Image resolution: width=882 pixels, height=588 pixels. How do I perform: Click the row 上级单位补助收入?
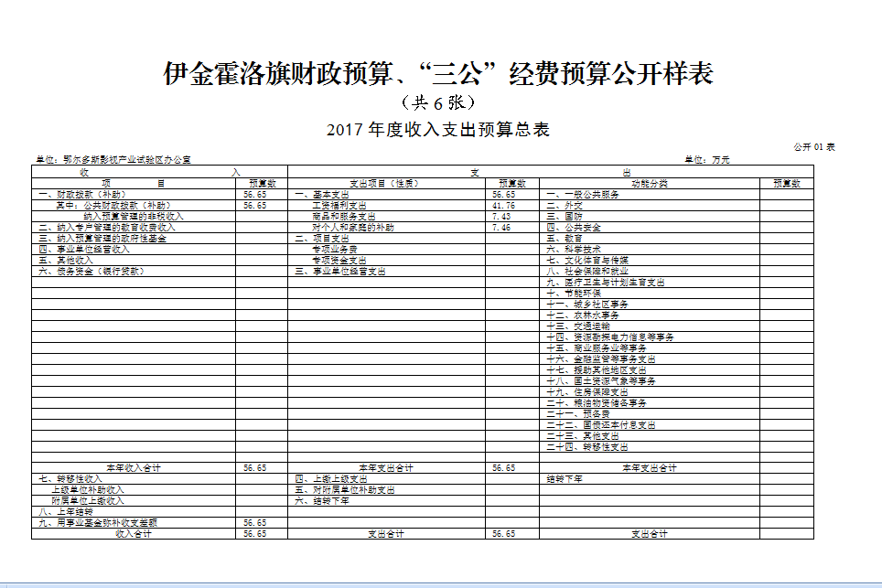(134, 489)
